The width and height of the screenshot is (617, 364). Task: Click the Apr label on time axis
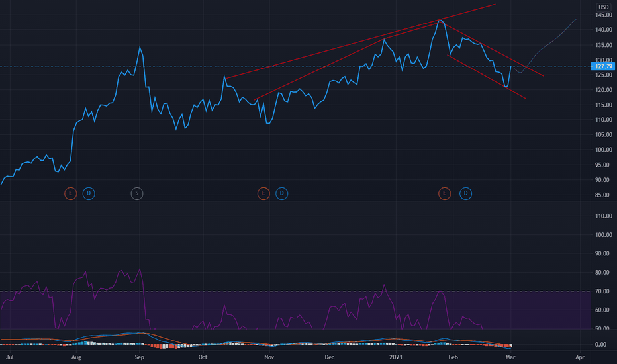click(x=580, y=357)
